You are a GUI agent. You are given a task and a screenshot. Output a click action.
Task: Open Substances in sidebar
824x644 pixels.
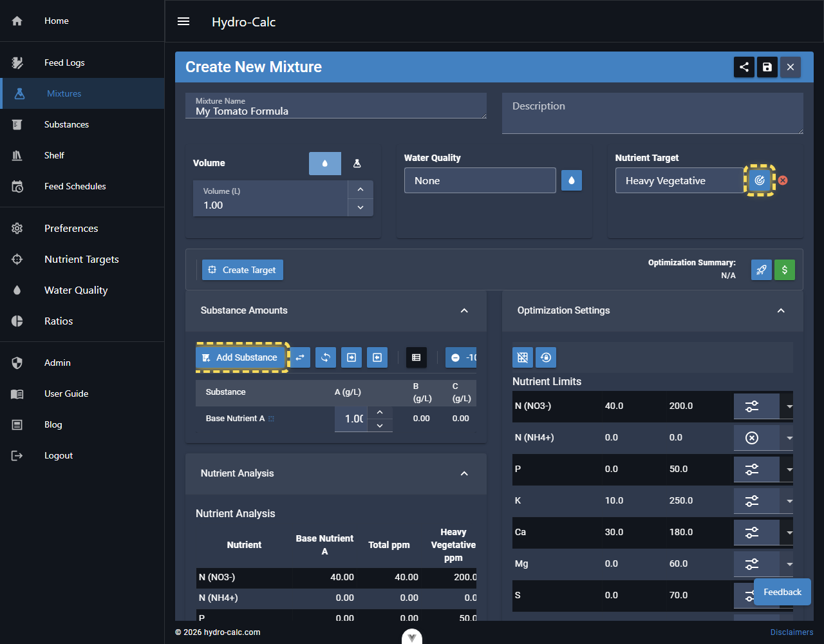[82, 124]
